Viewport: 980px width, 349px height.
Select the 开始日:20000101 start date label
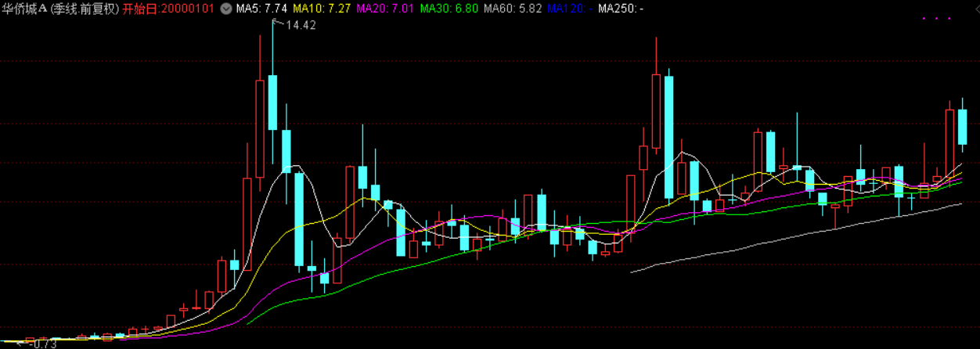(170, 9)
